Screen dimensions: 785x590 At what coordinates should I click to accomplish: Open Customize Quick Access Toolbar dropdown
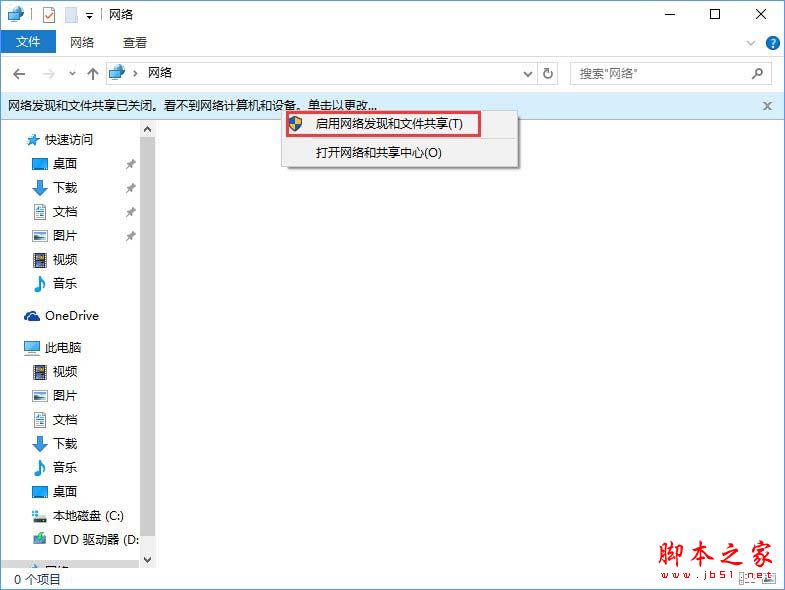pyautogui.click(x=89, y=16)
